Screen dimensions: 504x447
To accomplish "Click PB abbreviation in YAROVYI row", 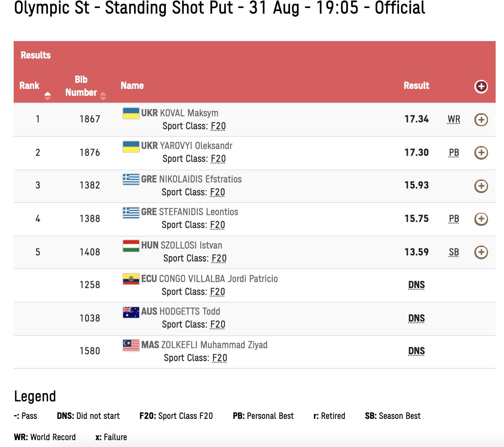I will [x=454, y=153].
